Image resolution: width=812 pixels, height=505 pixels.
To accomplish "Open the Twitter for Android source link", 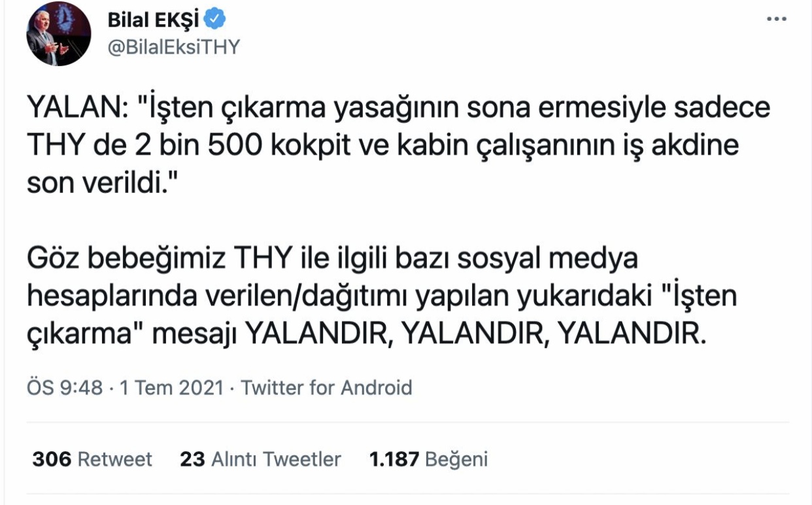I will (327, 388).
